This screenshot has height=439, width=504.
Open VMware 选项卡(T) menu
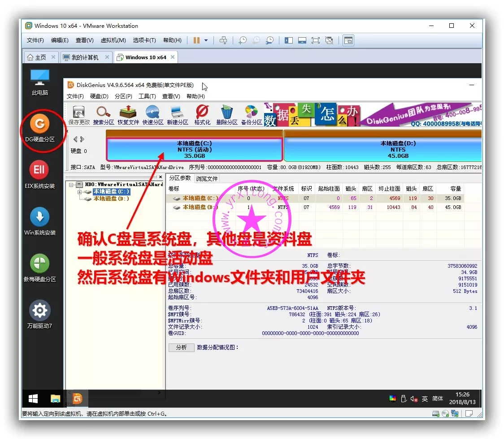click(x=144, y=40)
